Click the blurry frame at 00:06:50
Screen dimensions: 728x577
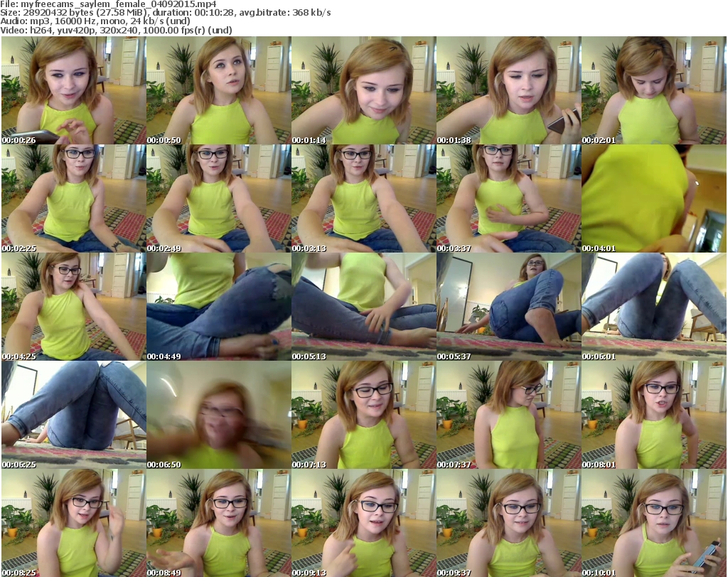tap(219, 415)
